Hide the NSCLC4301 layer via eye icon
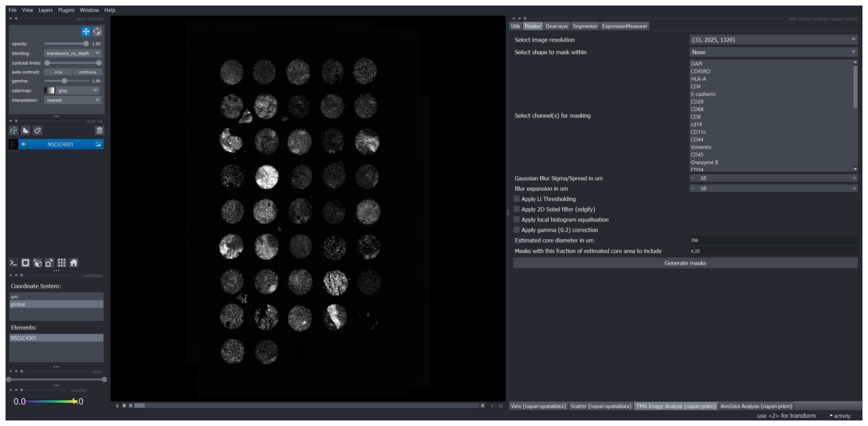Image resolution: width=868 pixels, height=426 pixels. coord(23,144)
